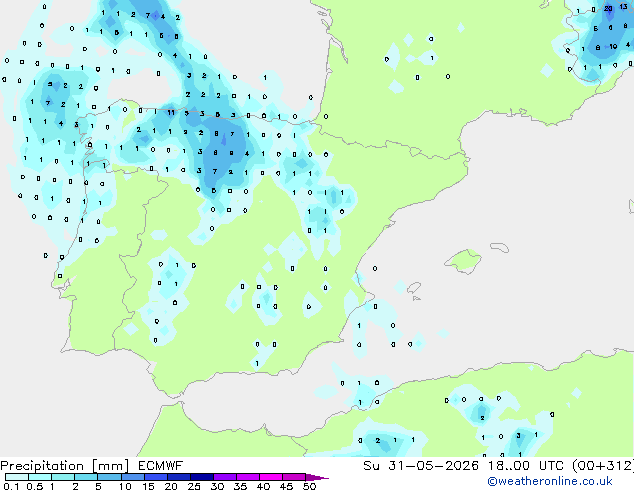Image resolution: width=634 pixels, height=490 pixels.
Task: Click the 'Precipitation [mm]' title text
Action: tap(65, 466)
